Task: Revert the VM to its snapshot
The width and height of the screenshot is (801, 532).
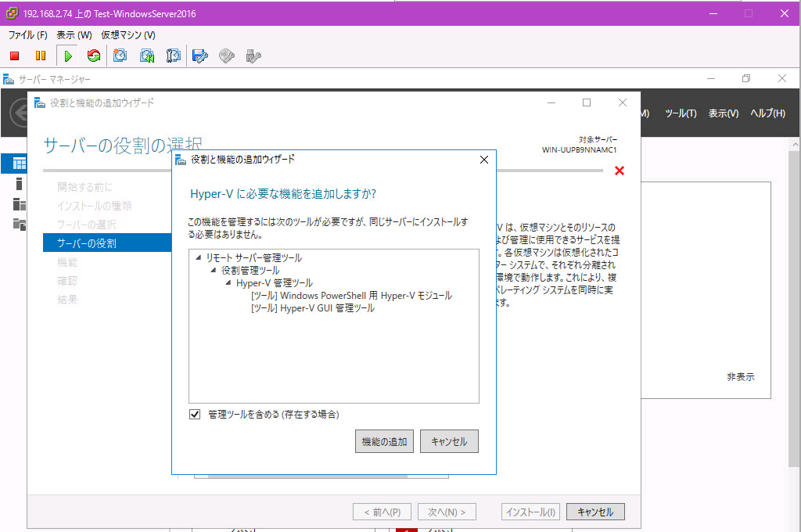Action: 146,56
